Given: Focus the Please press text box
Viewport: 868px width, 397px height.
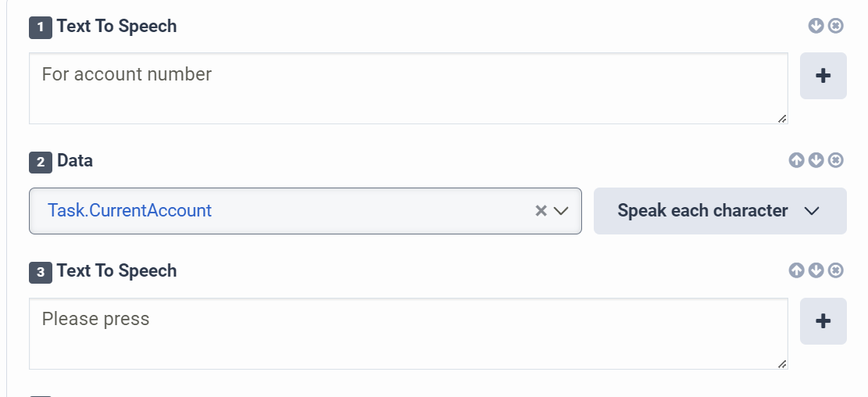Looking at the screenshot, I should (x=406, y=333).
